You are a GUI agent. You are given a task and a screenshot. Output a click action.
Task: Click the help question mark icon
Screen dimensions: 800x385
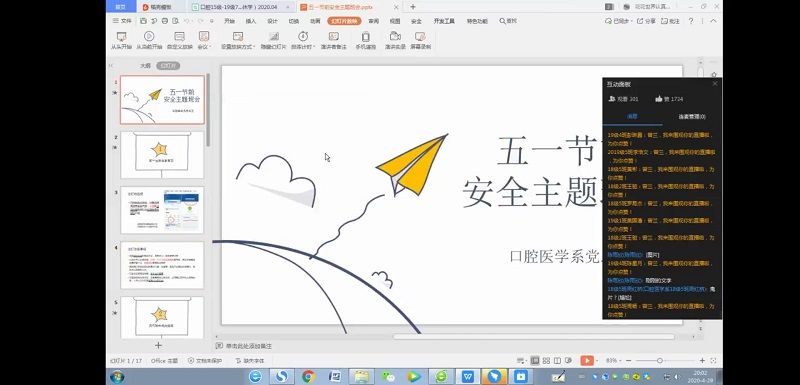click(x=691, y=21)
